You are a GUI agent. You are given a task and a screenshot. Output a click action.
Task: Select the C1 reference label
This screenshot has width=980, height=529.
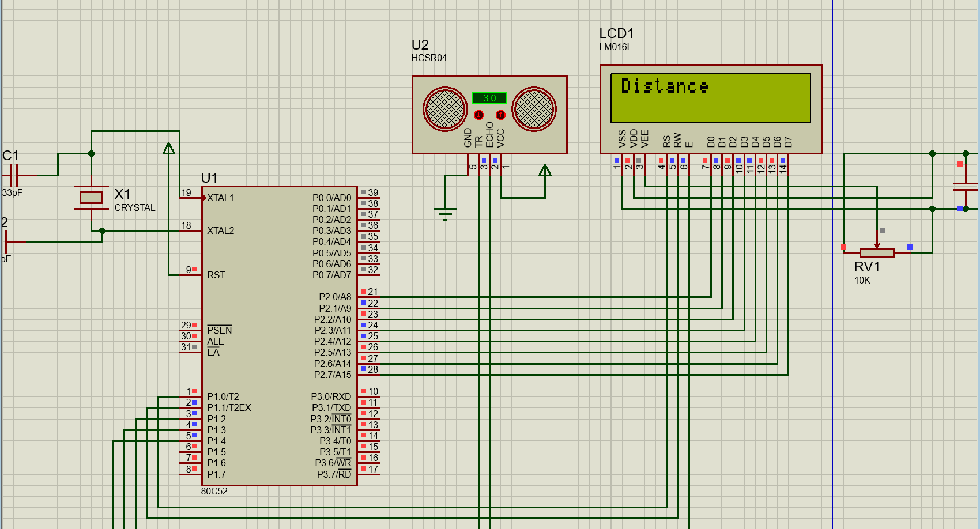pyautogui.click(x=10, y=156)
